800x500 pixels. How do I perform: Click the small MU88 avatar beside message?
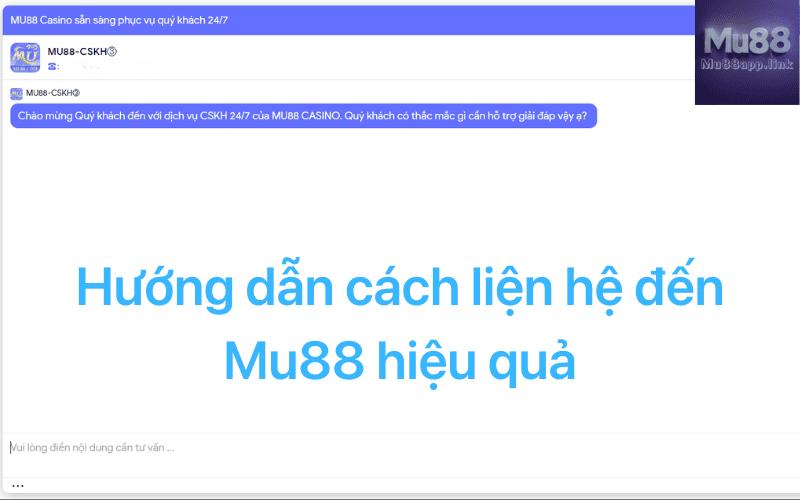click(x=16, y=93)
